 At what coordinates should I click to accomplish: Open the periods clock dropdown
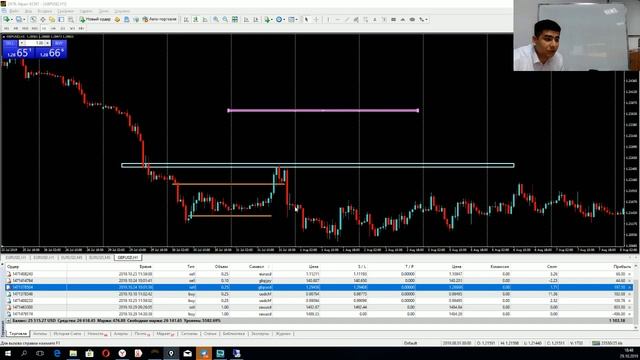point(280,19)
